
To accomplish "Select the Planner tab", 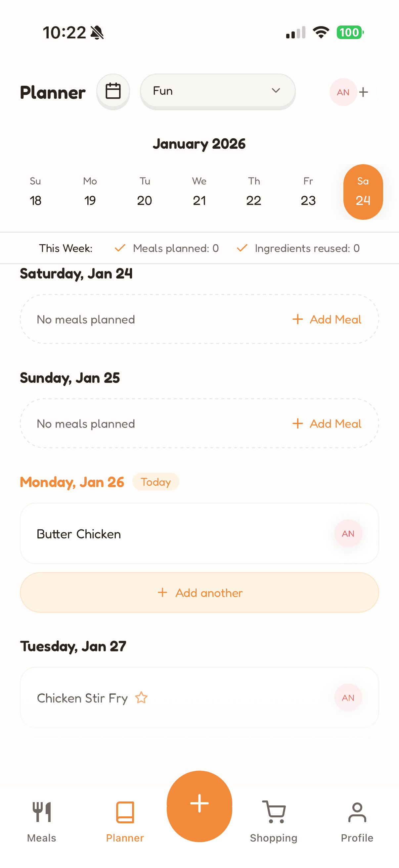I will click(125, 821).
